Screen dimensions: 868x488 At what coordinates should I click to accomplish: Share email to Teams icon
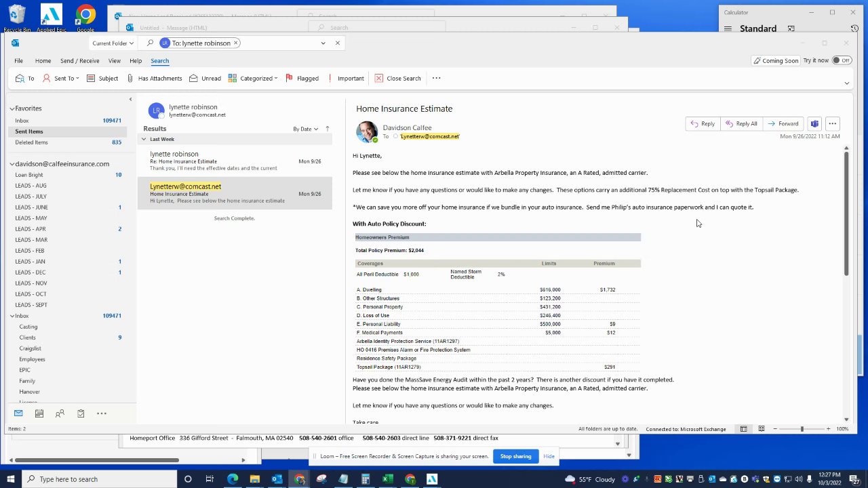click(x=814, y=123)
